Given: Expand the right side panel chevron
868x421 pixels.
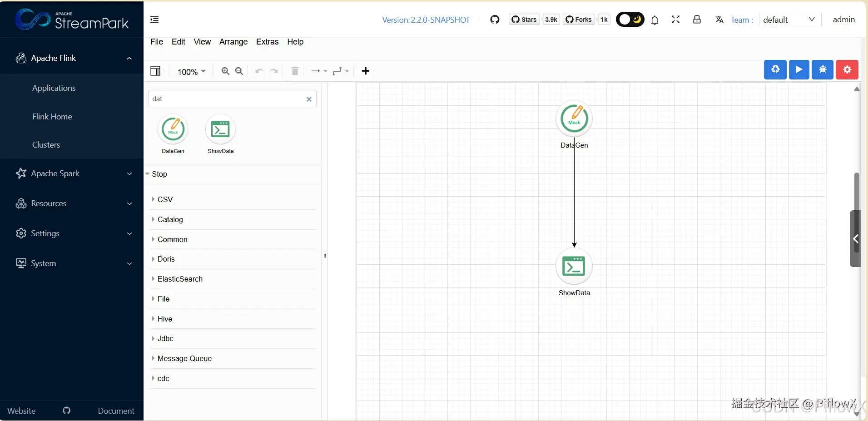Looking at the screenshot, I should point(855,238).
